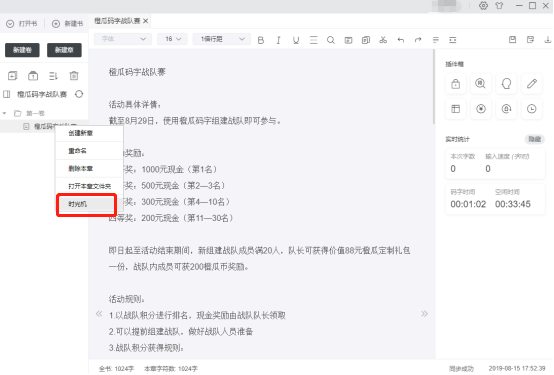Go to the next chapter with » arrow
The image size is (554, 375).
pos(424,314)
